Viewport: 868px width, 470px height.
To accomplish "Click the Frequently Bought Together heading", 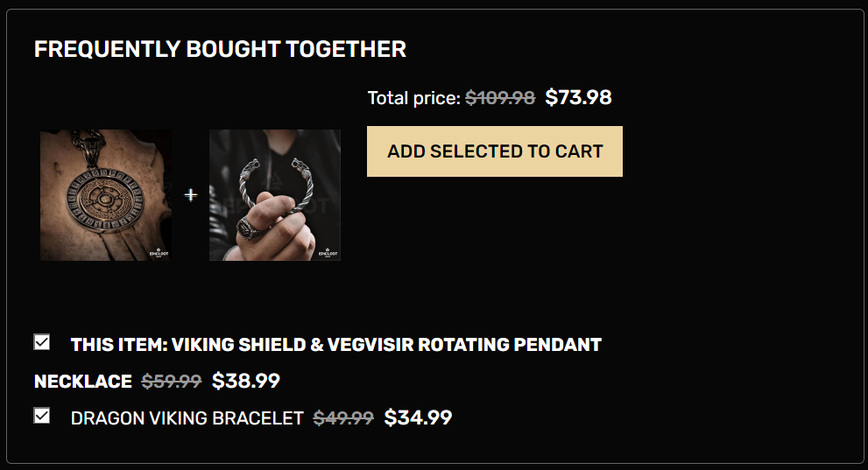I will tap(220, 49).
